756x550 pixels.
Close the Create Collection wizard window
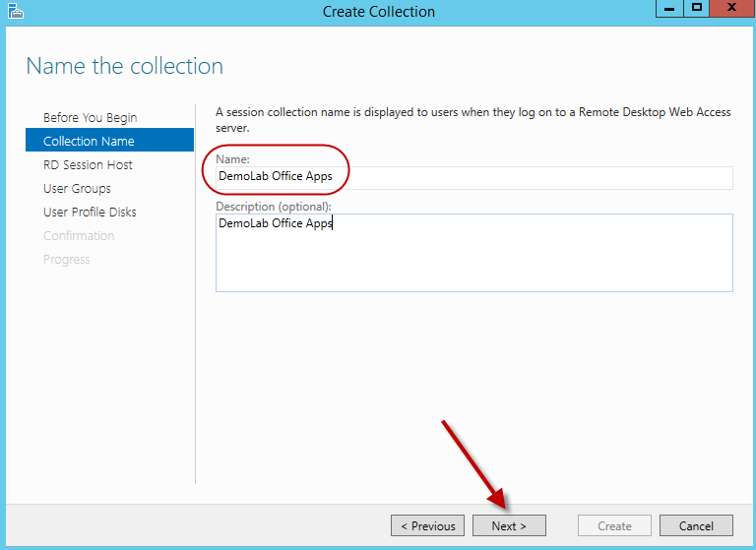point(732,9)
